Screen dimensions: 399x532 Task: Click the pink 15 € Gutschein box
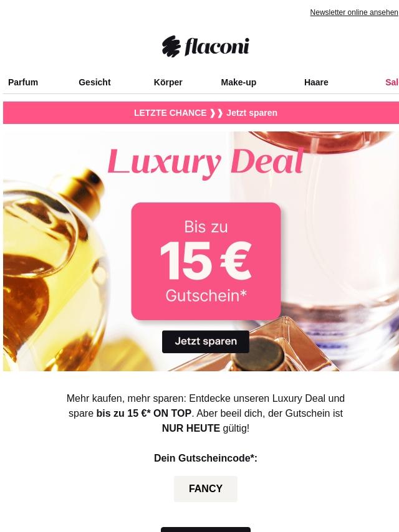coord(206,261)
